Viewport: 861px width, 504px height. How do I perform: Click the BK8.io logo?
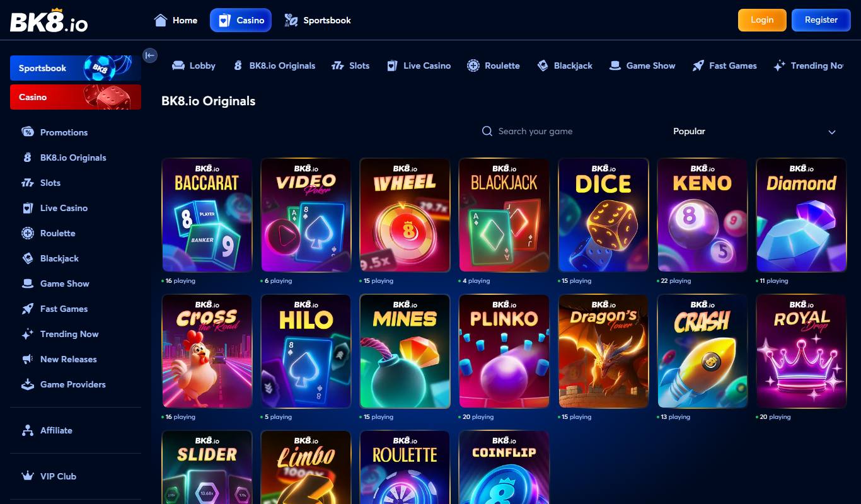coord(49,21)
